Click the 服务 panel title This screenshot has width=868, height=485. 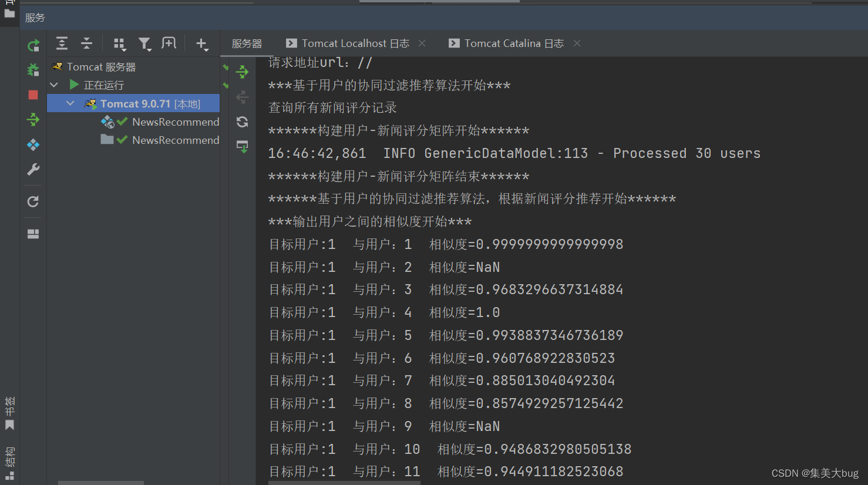(35, 18)
